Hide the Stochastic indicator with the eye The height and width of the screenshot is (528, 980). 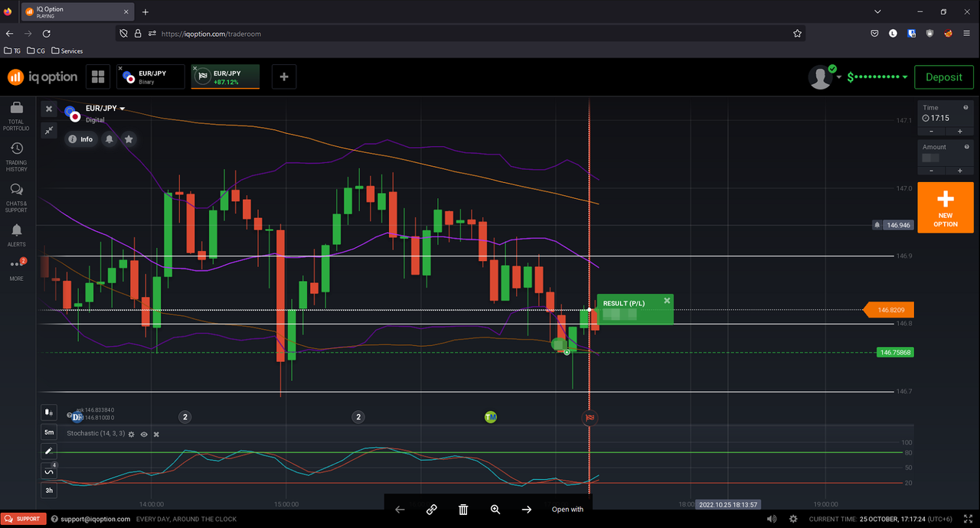[144, 434]
